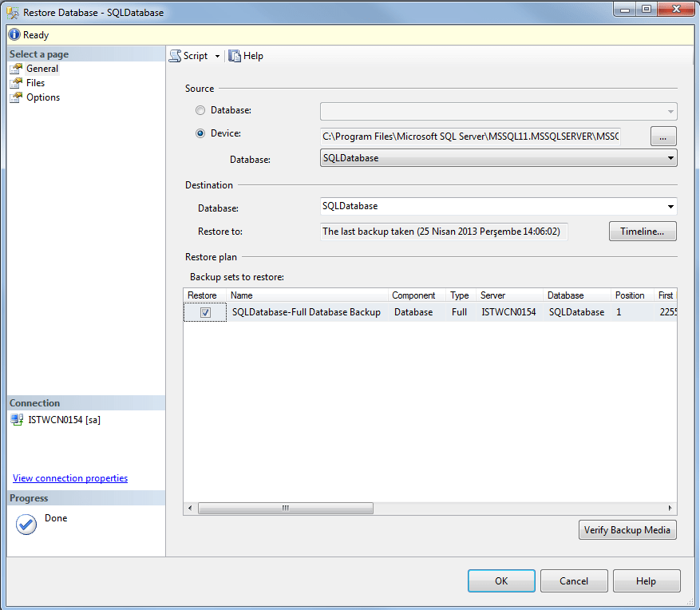The height and width of the screenshot is (610, 700).
Task: Uncheck the SQLDatabase-Full Database Backup restore checkbox
Action: 204,311
